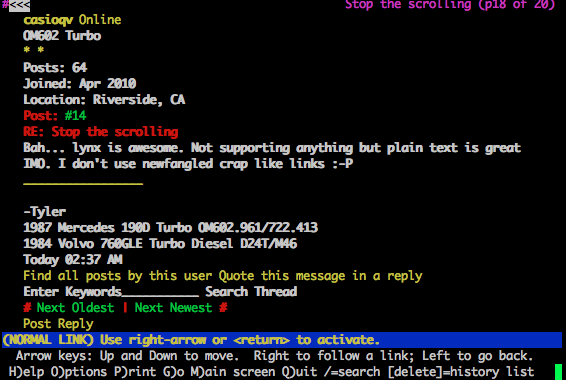The width and height of the screenshot is (566, 380).
Task: Open the Post Reply link
Action: tap(58, 324)
